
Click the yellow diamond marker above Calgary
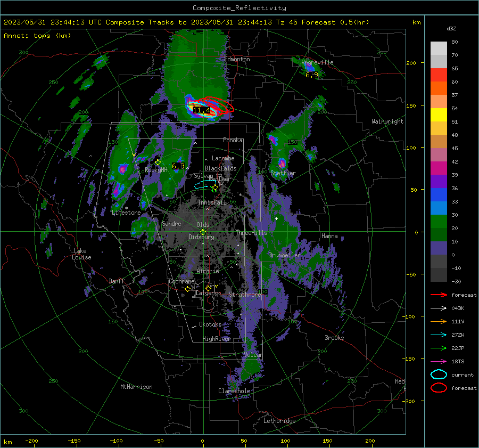pyautogui.click(x=208, y=288)
